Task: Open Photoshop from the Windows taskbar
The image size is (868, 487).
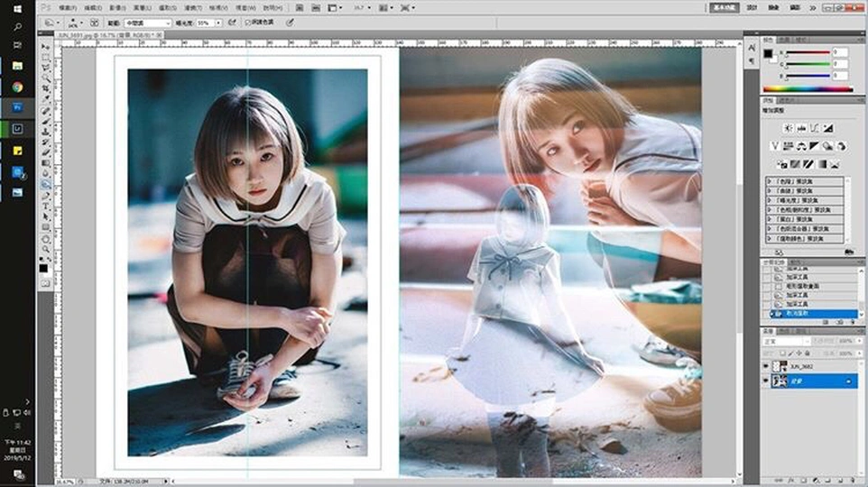Action: point(17,106)
